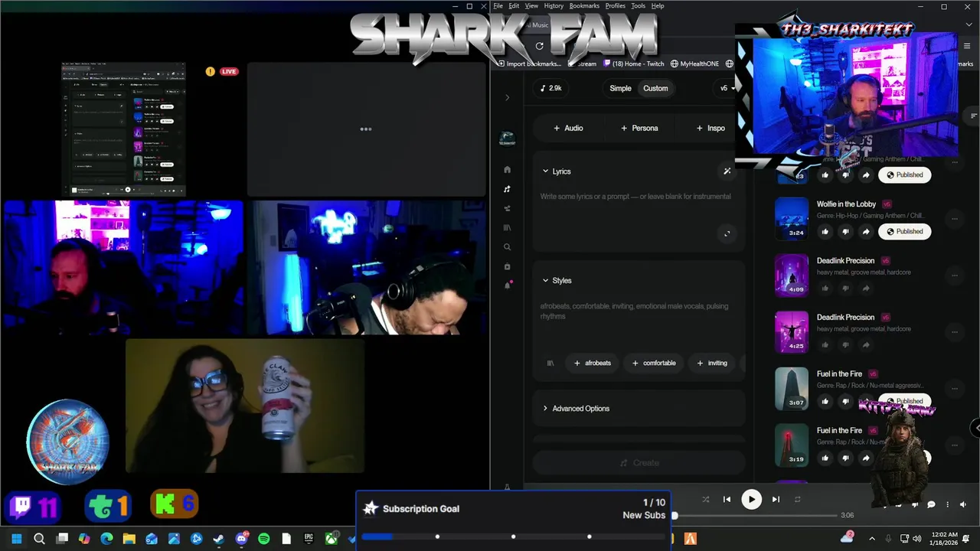The height and width of the screenshot is (551, 980).
Task: Like the Deadlink Precision 4:25 song
Action: pos(825,345)
